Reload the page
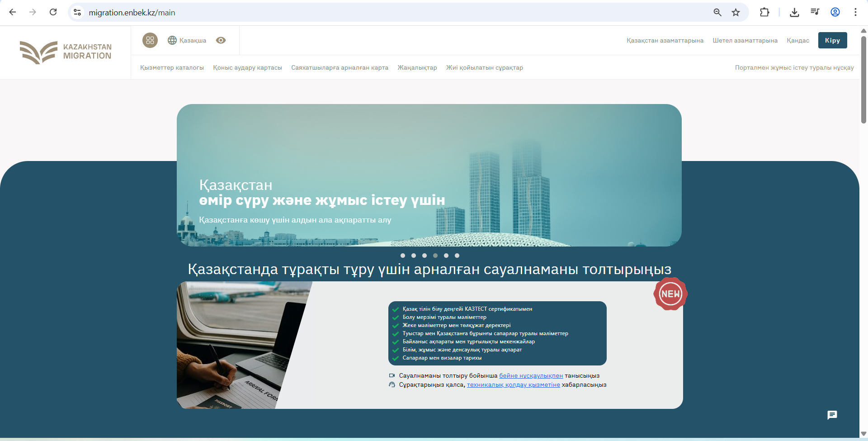This screenshot has width=868, height=441. coord(53,12)
